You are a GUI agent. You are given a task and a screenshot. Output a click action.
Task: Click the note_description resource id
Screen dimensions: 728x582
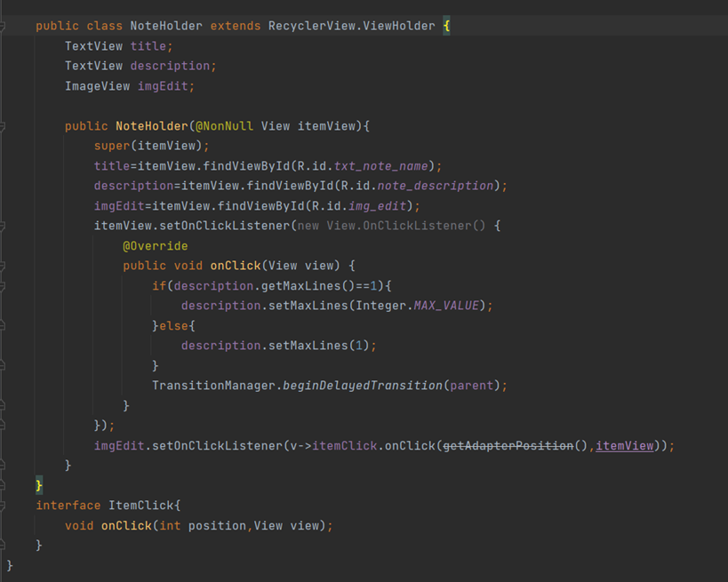[435, 186]
